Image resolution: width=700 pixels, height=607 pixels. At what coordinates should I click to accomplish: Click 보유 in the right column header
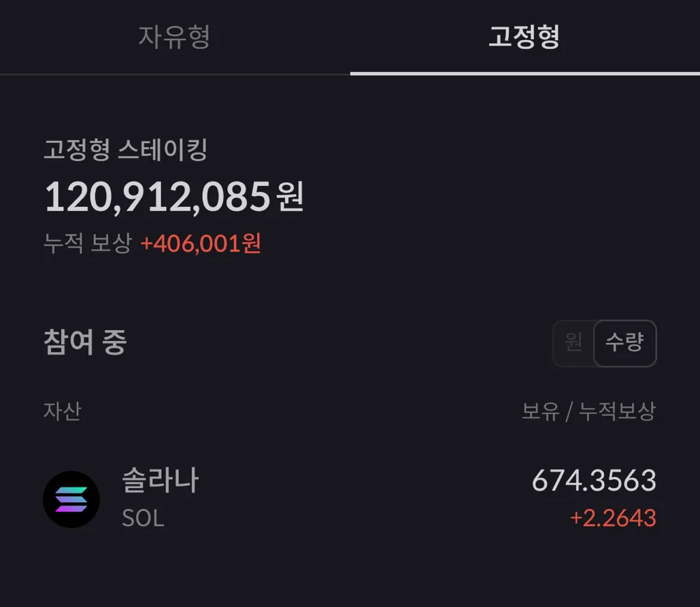coord(540,411)
